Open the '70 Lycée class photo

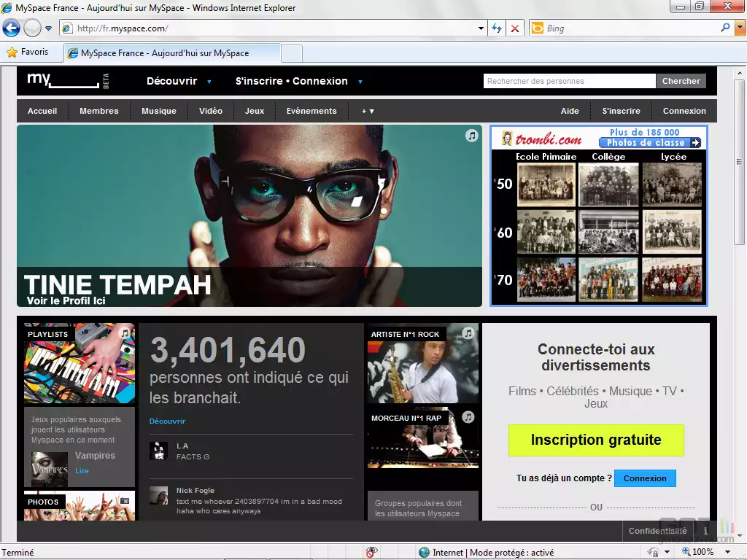pos(672,279)
